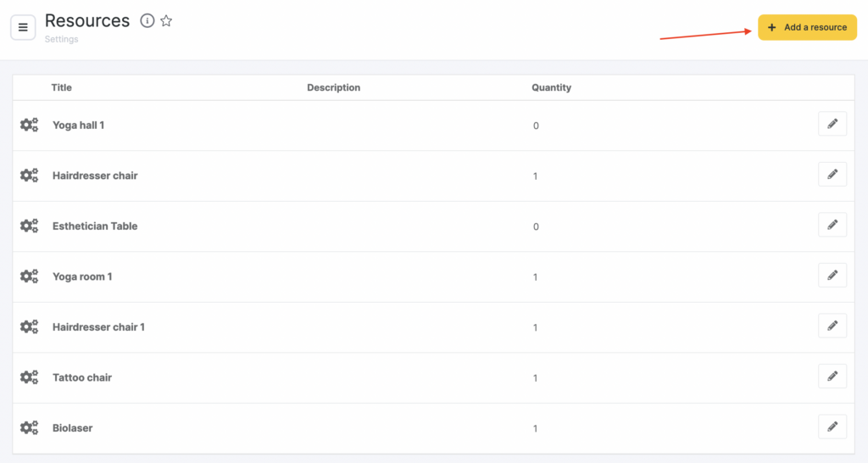Click pencil icon for Biolaser

pyautogui.click(x=832, y=427)
